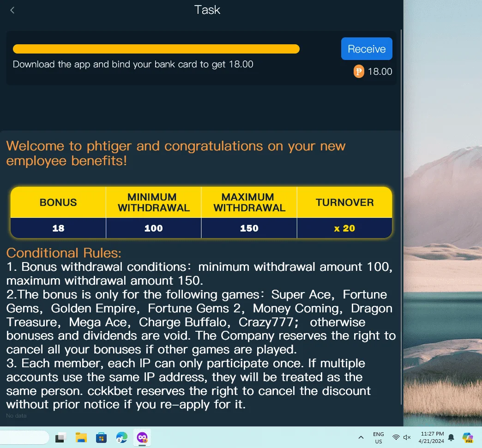This screenshot has height=448, width=482.
Task: Click the TURNOVER header
Action: click(344, 203)
